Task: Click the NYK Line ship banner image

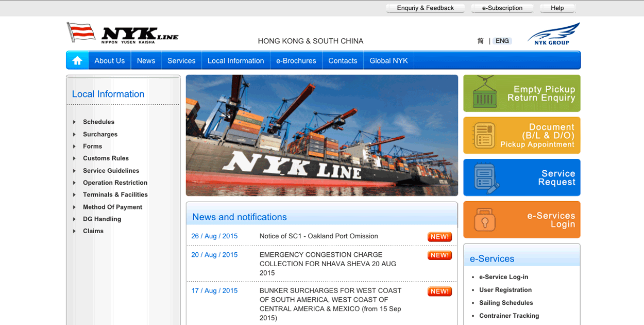Action: coord(322,135)
